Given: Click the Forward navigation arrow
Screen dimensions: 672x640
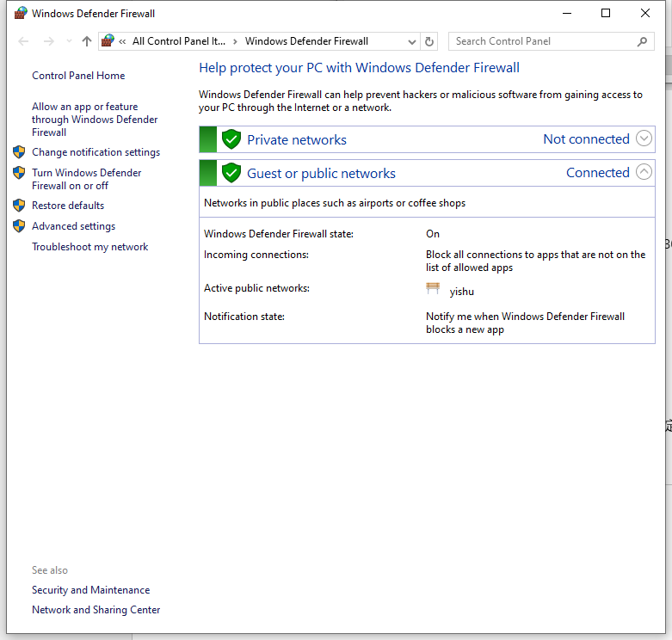Looking at the screenshot, I should [x=49, y=41].
